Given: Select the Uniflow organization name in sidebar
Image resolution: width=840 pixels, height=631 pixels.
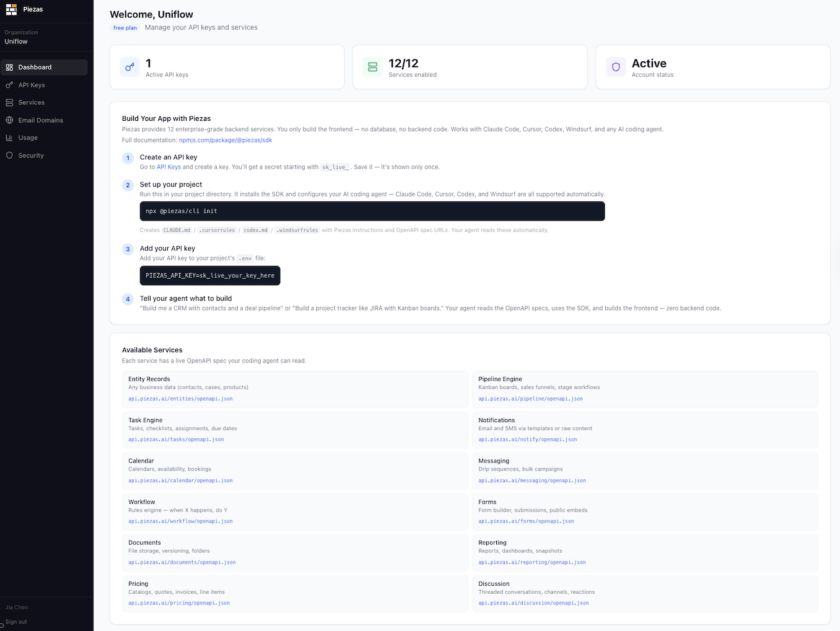Looking at the screenshot, I should [16, 42].
